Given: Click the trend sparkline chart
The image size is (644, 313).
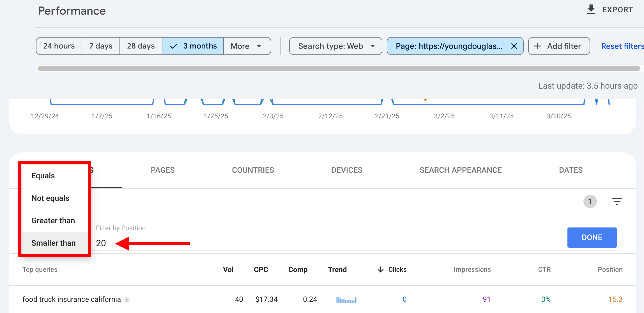Looking at the screenshot, I should tap(346, 300).
